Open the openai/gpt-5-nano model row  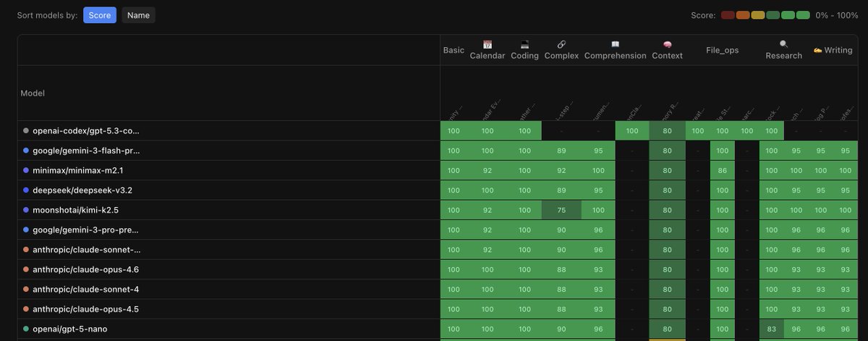(x=229, y=329)
